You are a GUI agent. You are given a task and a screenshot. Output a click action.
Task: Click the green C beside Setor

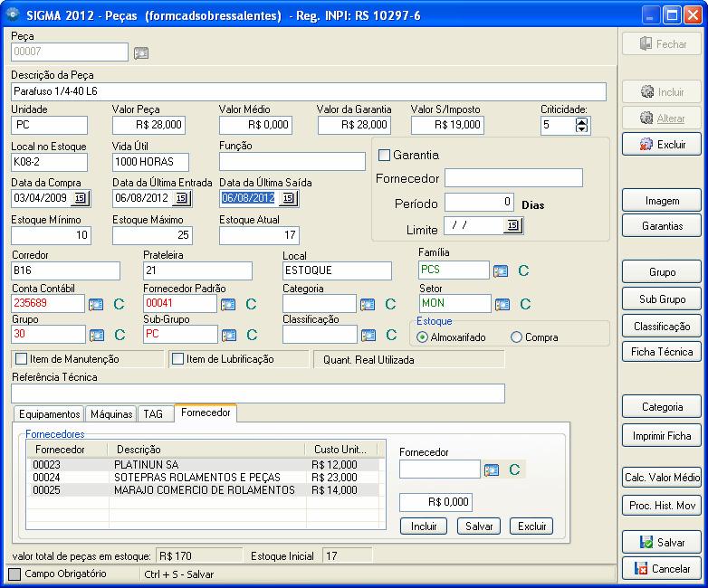[525, 304]
